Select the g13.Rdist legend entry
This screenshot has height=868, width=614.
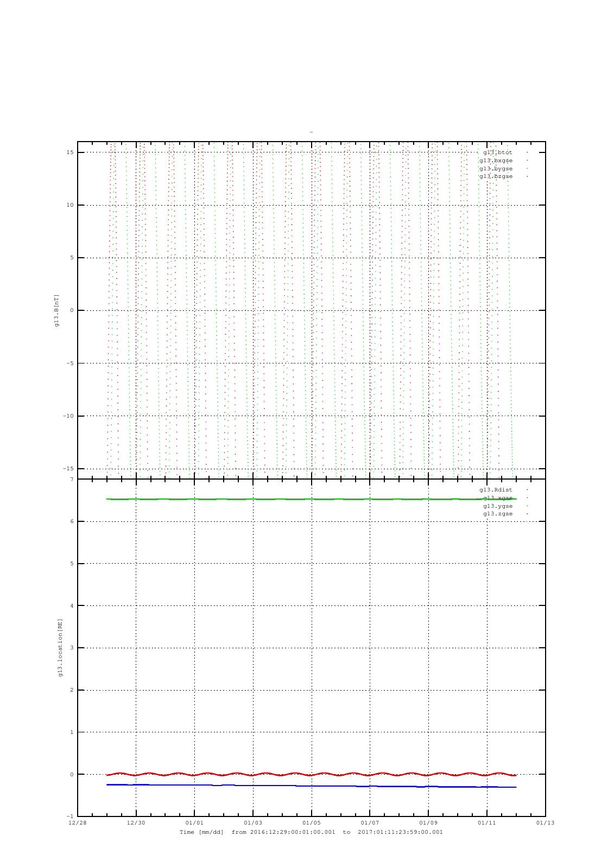click(496, 490)
